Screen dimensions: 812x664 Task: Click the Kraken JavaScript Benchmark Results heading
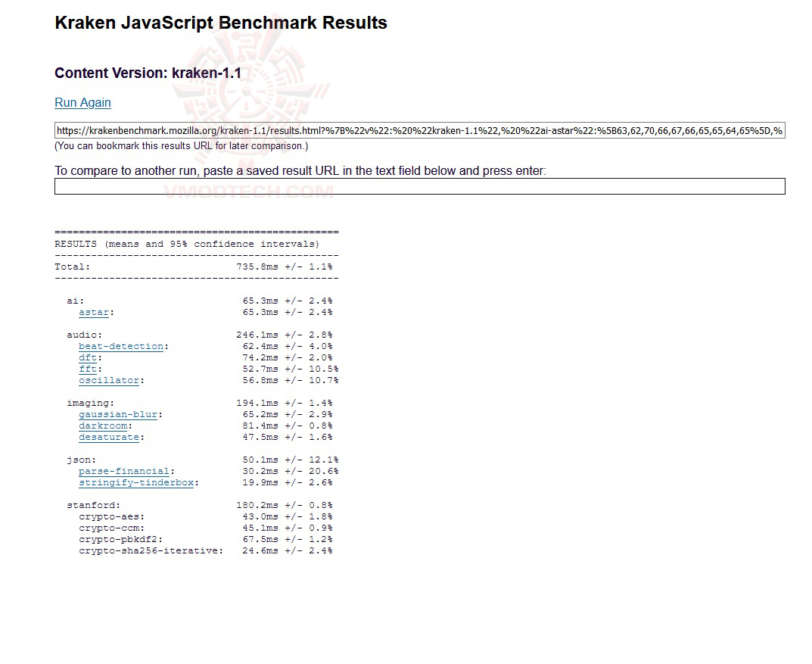[x=221, y=23]
